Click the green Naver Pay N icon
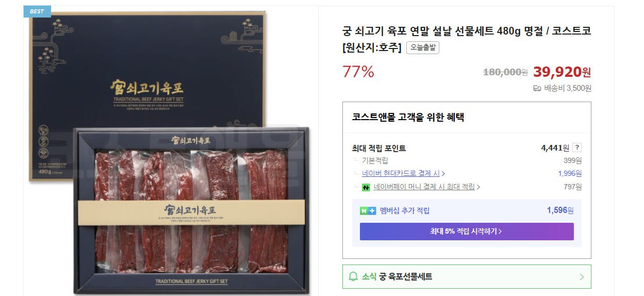The width and height of the screenshot is (644, 296). click(366, 187)
